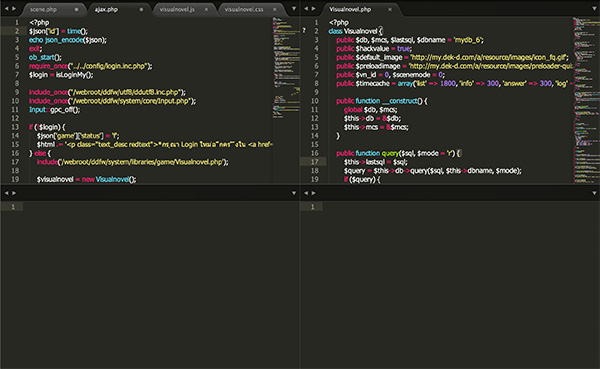Click the "$json['game']['status']" line

[78, 136]
